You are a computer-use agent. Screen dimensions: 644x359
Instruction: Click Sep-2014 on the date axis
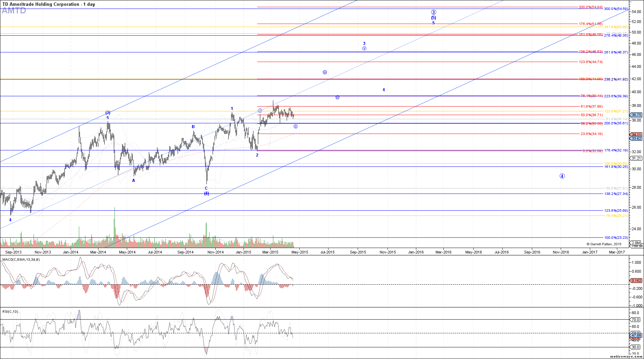click(x=185, y=252)
